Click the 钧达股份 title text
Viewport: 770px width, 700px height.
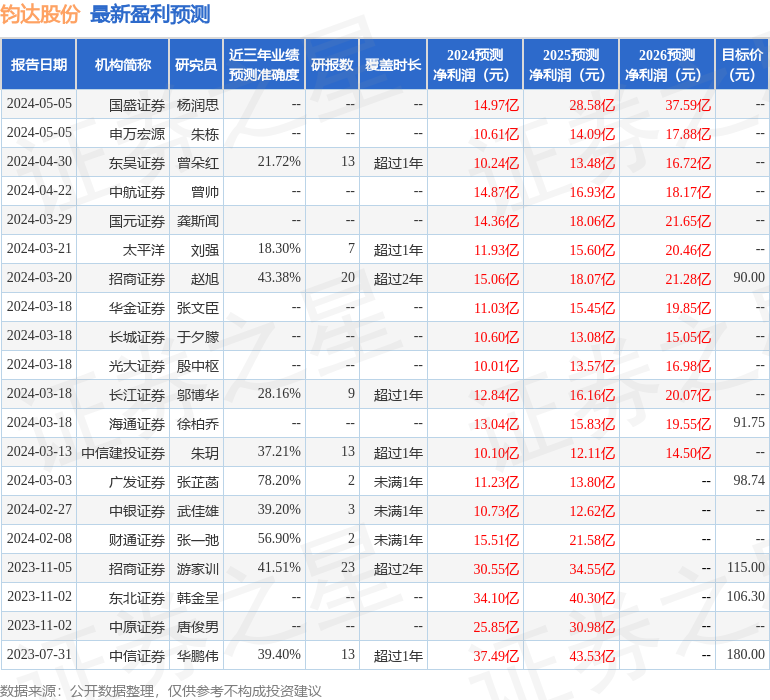click(x=40, y=14)
